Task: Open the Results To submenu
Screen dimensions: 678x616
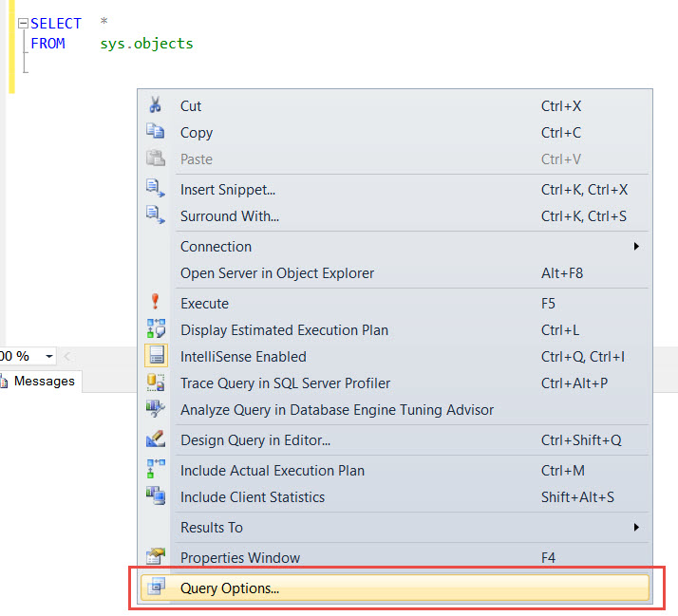Action: click(x=394, y=528)
